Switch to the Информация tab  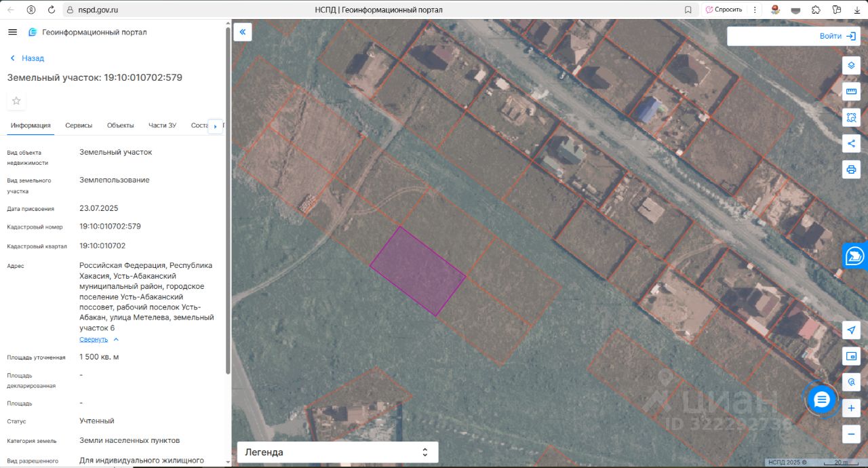click(x=31, y=125)
